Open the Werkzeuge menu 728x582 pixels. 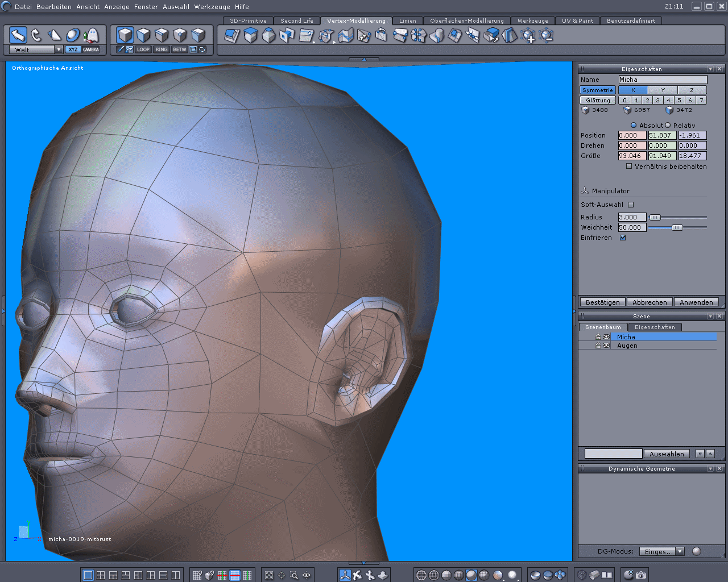pos(213,7)
